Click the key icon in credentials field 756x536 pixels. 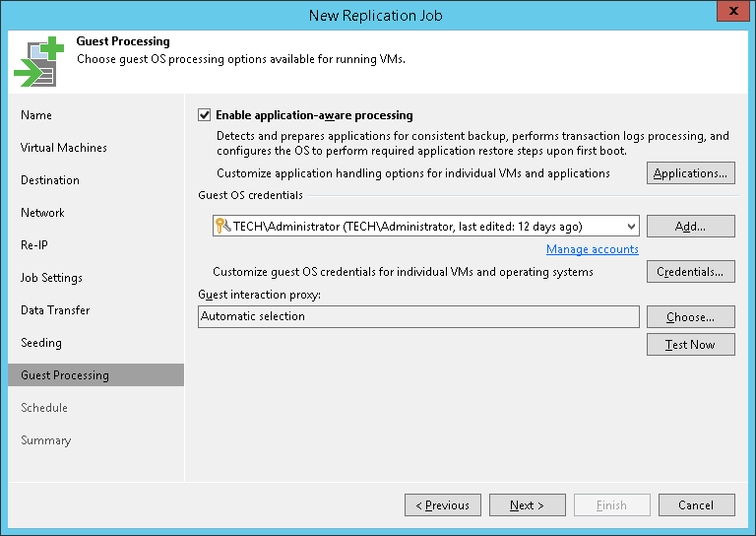[222, 227]
